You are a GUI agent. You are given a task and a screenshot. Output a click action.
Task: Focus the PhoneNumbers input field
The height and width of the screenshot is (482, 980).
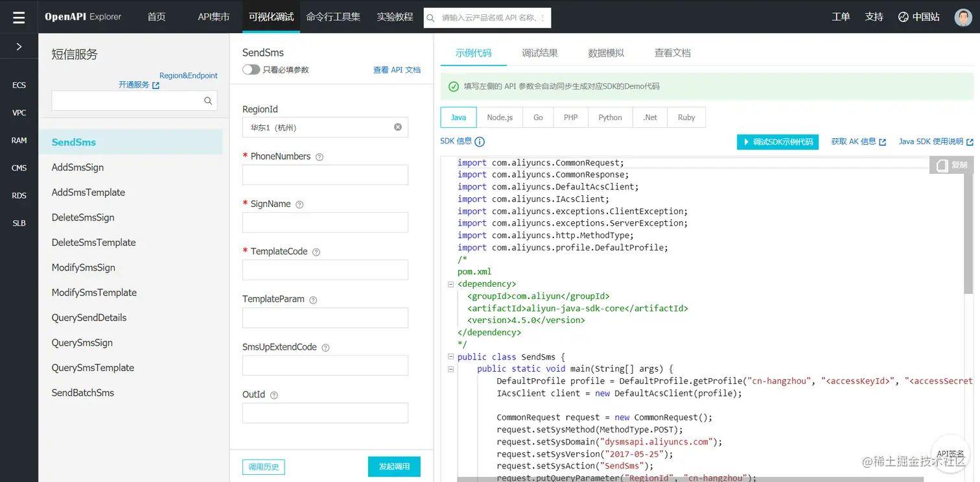click(x=325, y=175)
